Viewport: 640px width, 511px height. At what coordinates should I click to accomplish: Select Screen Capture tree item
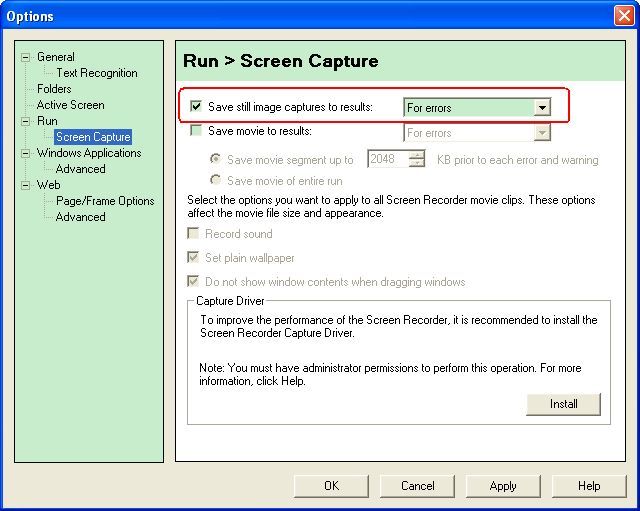point(93,137)
